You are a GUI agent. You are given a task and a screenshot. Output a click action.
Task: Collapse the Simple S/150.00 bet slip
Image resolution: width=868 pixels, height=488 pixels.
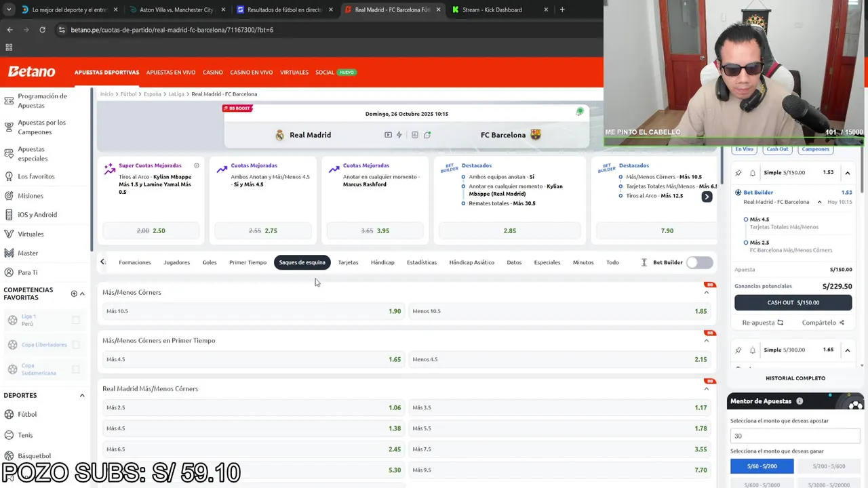(x=848, y=173)
